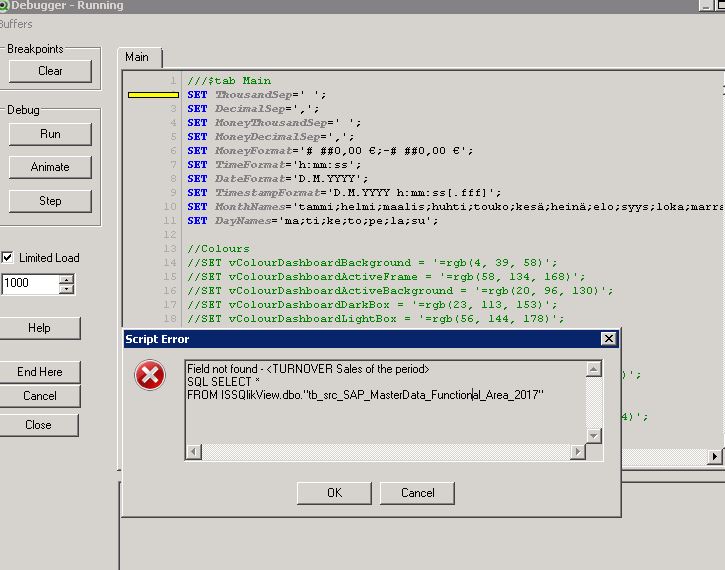Click the vColourDashboardLightBox comment line
This screenshot has height=570, width=725.
tap(376, 319)
